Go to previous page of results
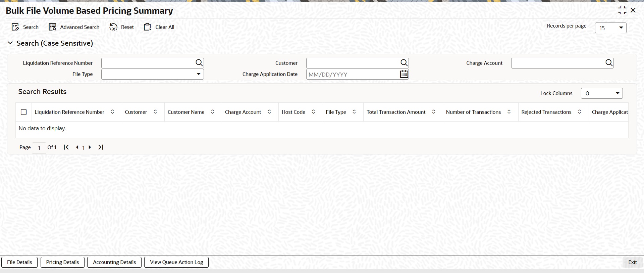The height and width of the screenshot is (273, 644). tap(77, 147)
